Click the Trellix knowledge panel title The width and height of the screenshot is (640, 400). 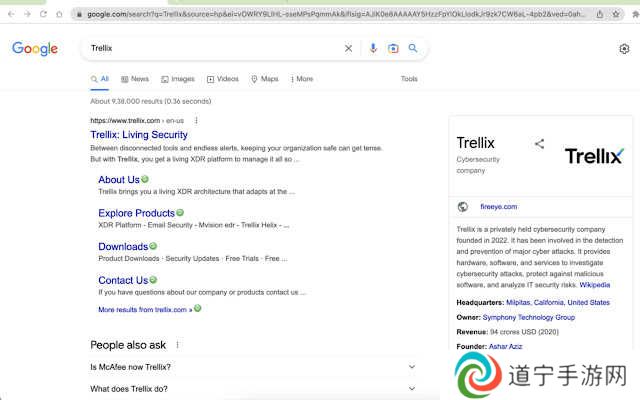476,143
